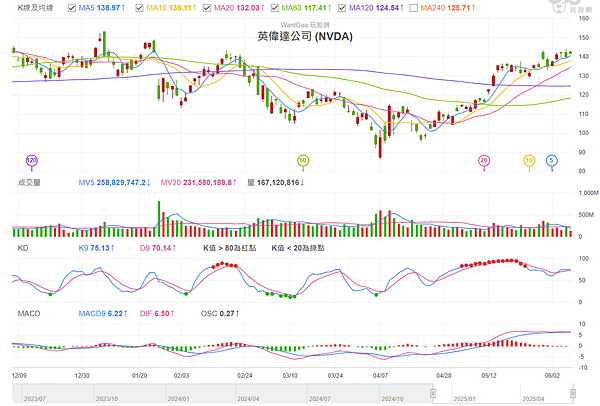Click the 2024/01 area in range navigator
Viewport: 600px width, 406px height.
178,399
